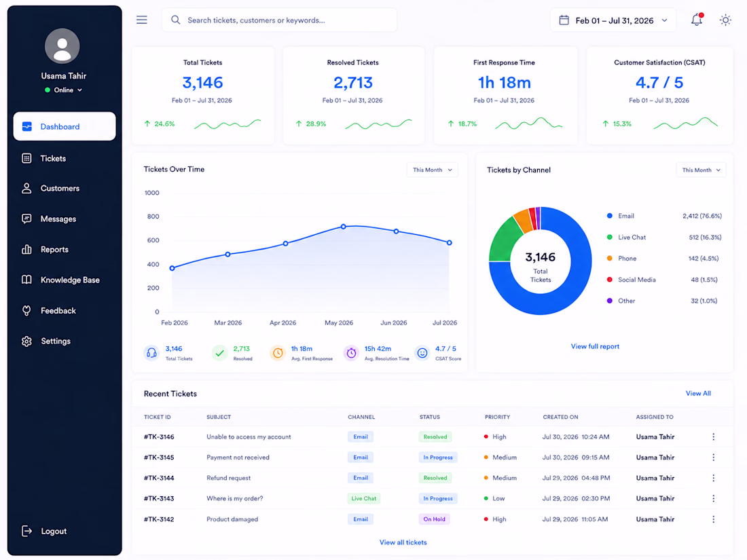Click the Logout arrow icon

point(26,531)
